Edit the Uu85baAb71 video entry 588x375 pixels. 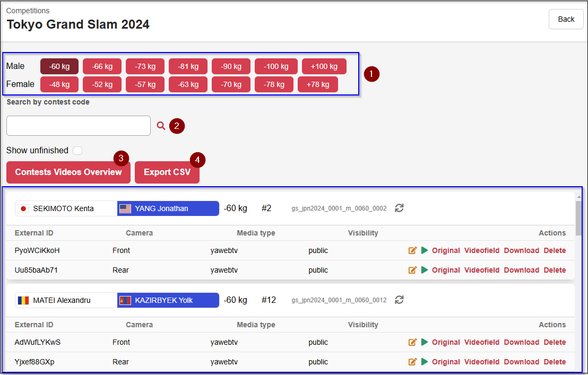pyautogui.click(x=412, y=270)
